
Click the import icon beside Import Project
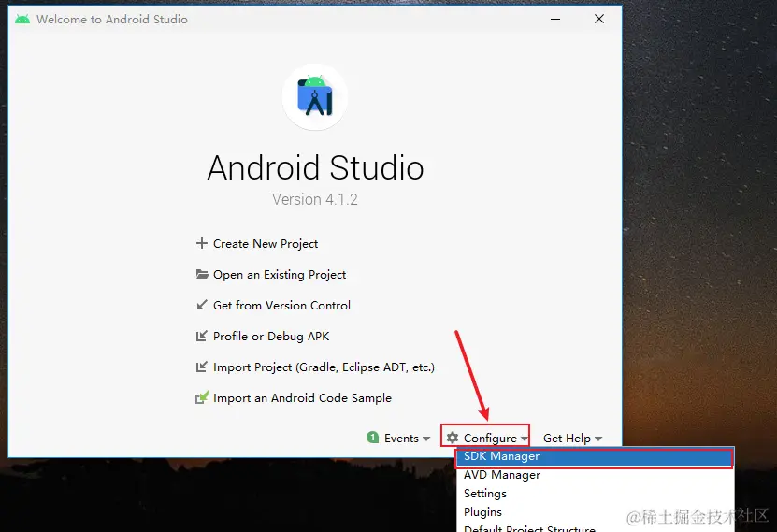click(x=202, y=367)
